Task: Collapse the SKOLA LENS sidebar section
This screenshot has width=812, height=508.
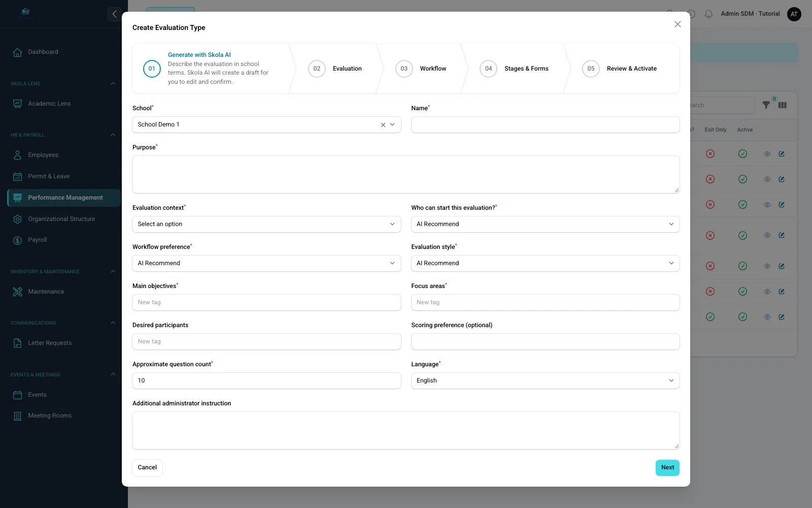Action: pos(113,84)
